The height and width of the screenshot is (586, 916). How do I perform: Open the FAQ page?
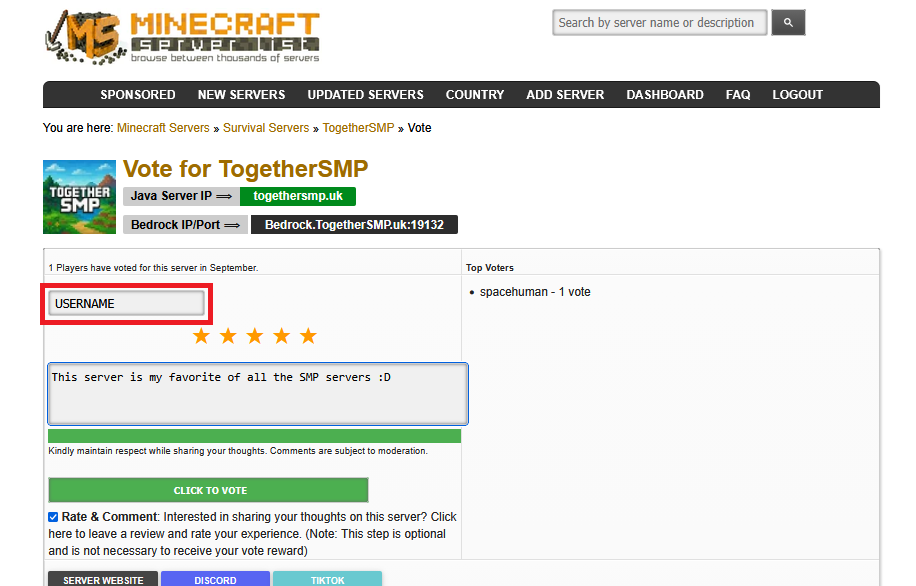coord(738,95)
